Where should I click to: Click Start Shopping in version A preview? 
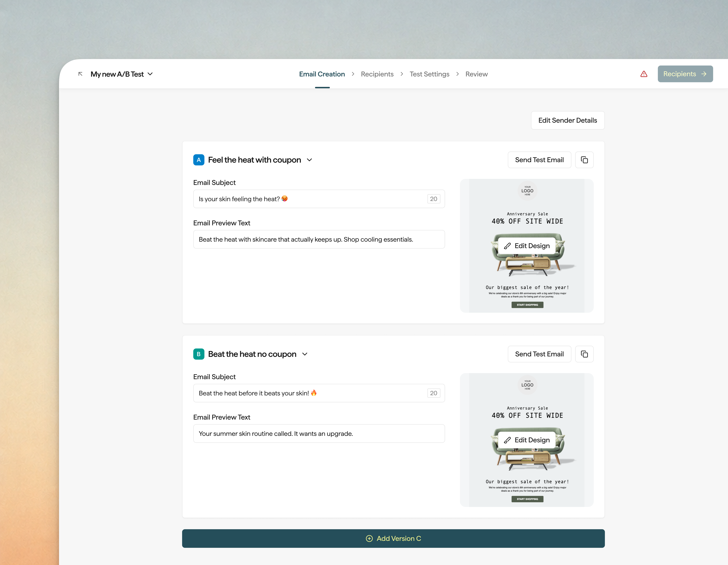527,305
